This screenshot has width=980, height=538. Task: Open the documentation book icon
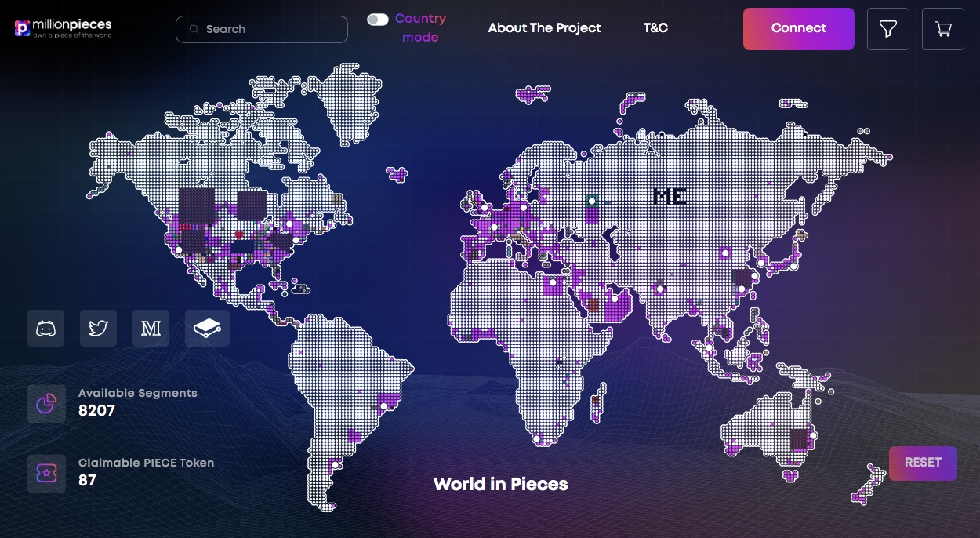click(x=207, y=328)
